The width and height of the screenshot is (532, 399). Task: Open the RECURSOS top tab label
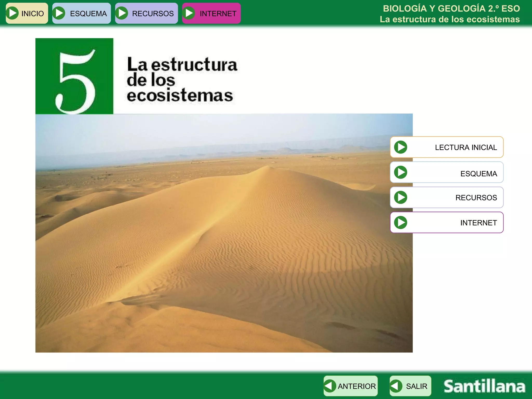(153, 14)
